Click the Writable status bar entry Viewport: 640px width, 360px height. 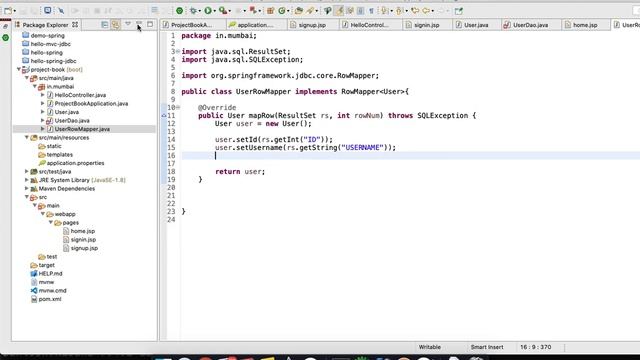pos(429,347)
